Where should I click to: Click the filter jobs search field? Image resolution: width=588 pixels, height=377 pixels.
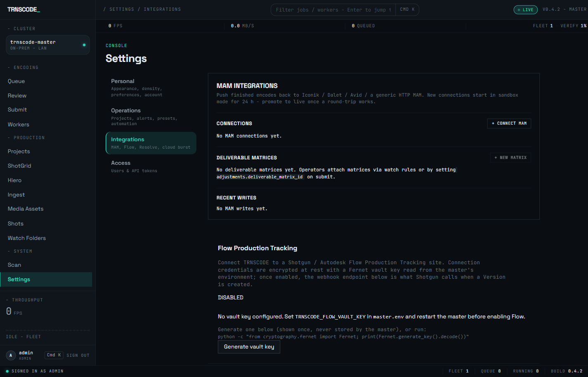(333, 10)
